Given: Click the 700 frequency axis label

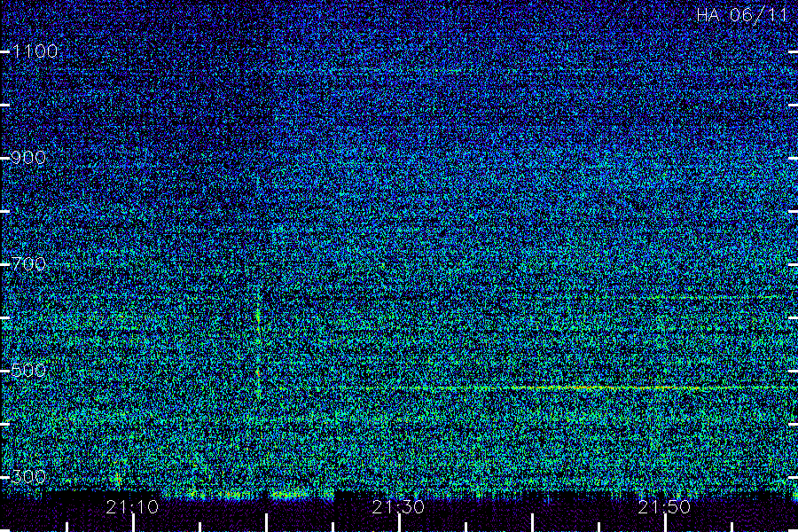Looking at the screenshot, I should click(28, 263).
